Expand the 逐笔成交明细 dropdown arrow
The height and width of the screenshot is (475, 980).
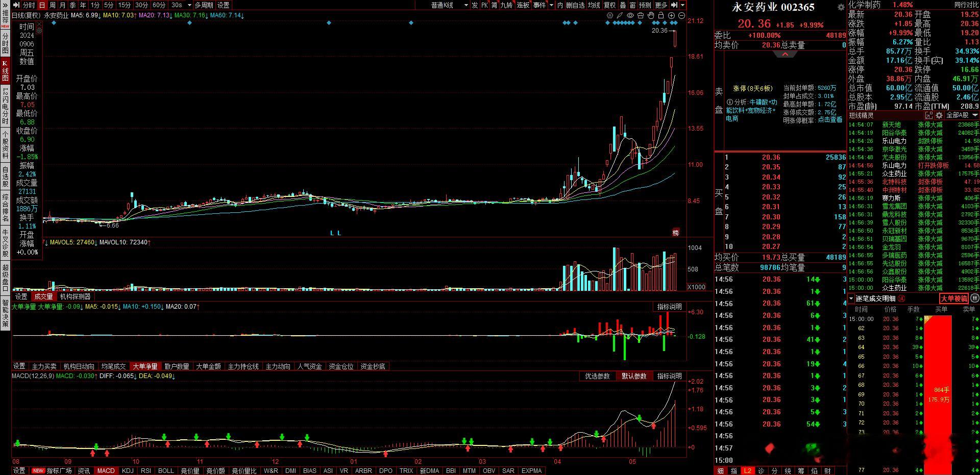[x=851, y=299]
